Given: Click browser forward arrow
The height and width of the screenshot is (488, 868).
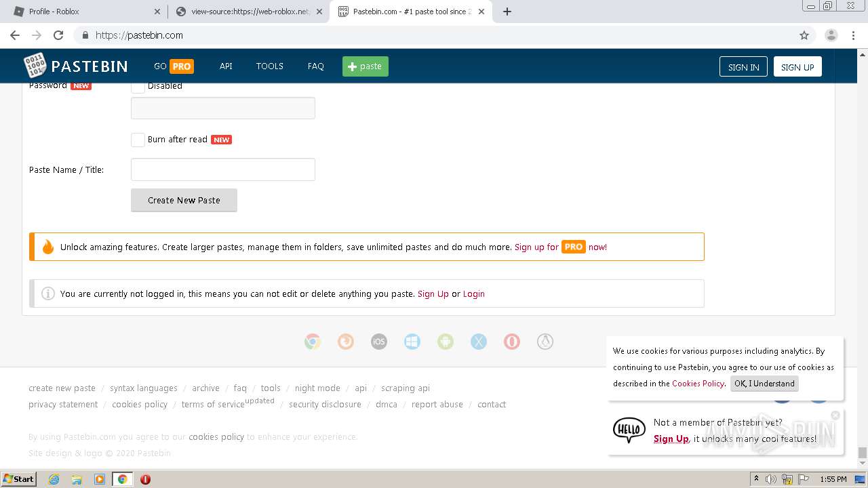Looking at the screenshot, I should click(37, 35).
